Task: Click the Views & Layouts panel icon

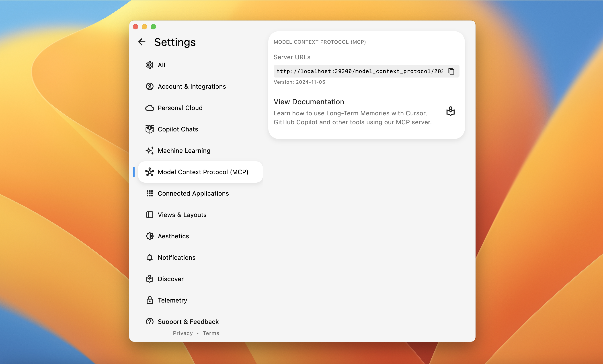Action: [x=150, y=215]
